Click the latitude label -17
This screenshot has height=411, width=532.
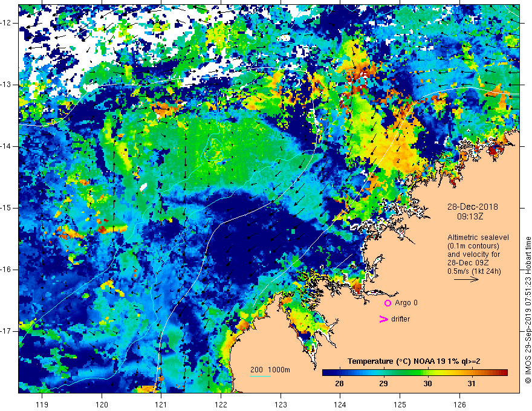(5, 331)
